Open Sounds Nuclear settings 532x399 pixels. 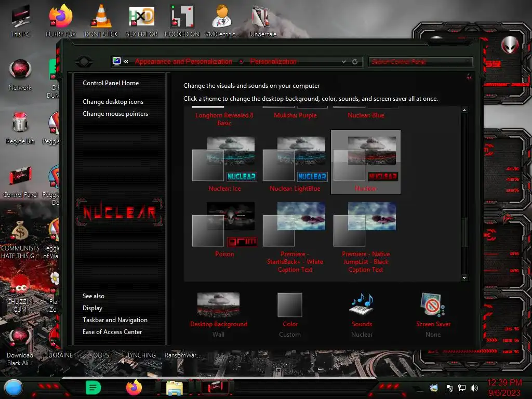362,315
